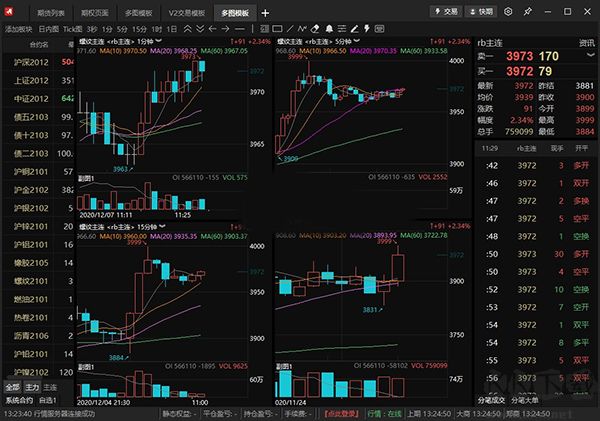Select the 分笔大单 tab at bottom
Image resolution: width=600 pixels, height=421 pixels.
tap(525, 400)
